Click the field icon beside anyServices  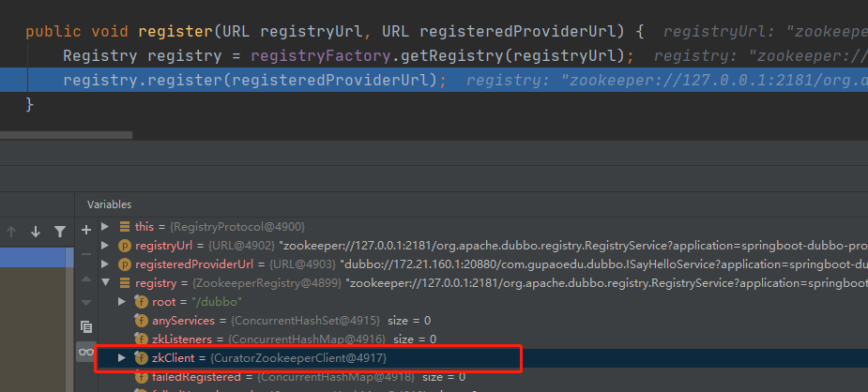(x=141, y=321)
